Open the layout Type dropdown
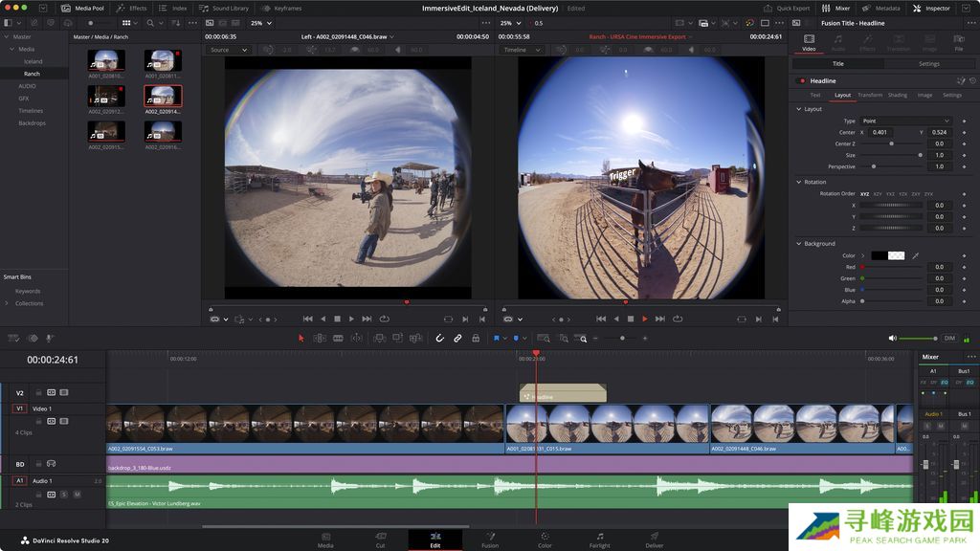 click(905, 121)
